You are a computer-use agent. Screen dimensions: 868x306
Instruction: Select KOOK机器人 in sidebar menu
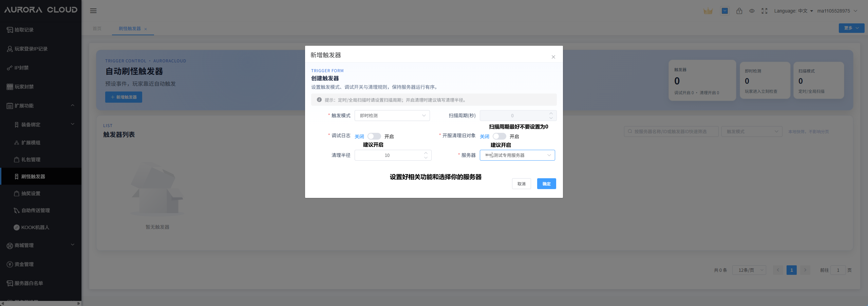point(35,227)
